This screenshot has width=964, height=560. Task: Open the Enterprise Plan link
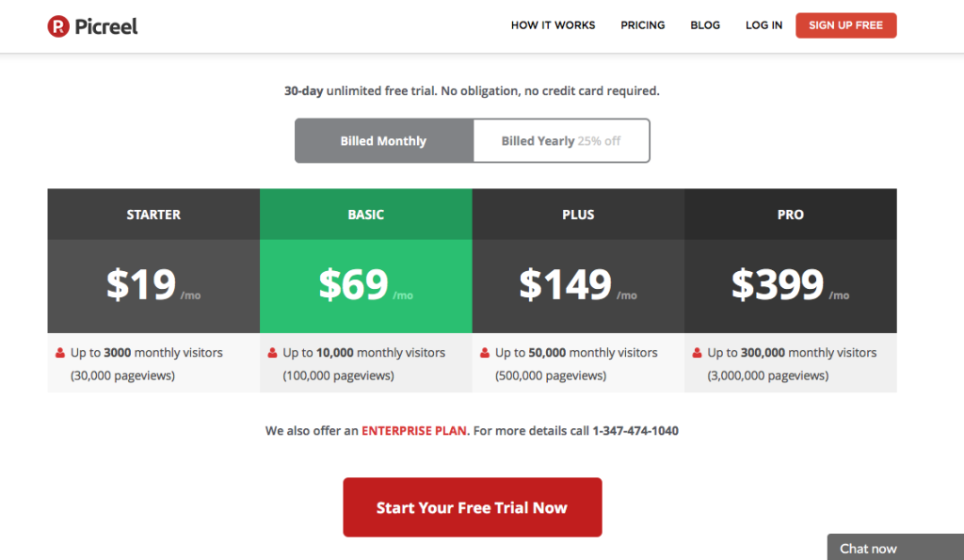tap(414, 431)
